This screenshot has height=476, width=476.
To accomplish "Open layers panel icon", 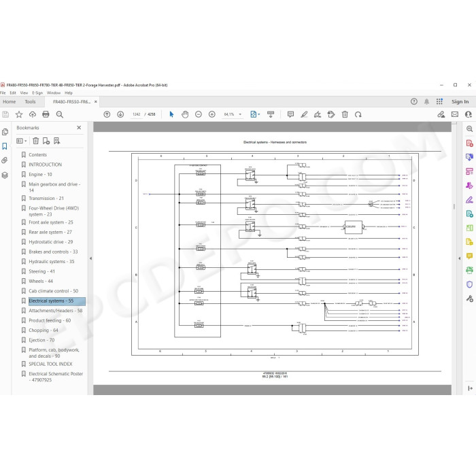I will (x=5, y=175).
